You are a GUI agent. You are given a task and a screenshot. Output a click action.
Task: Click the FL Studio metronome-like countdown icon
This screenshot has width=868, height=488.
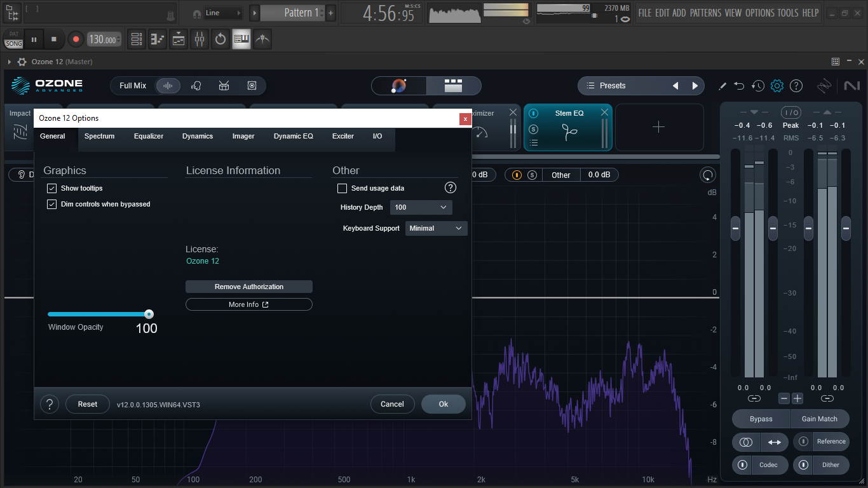[x=220, y=39]
